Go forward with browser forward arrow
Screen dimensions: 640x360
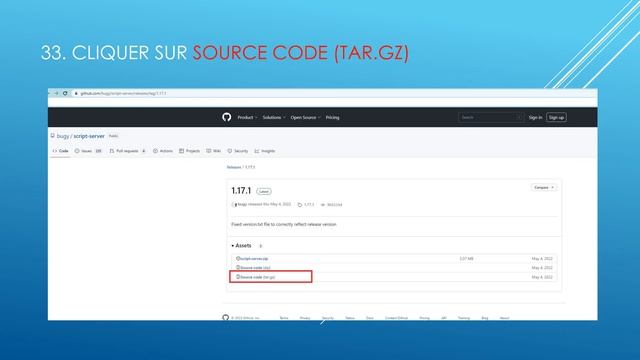[x=56, y=93]
